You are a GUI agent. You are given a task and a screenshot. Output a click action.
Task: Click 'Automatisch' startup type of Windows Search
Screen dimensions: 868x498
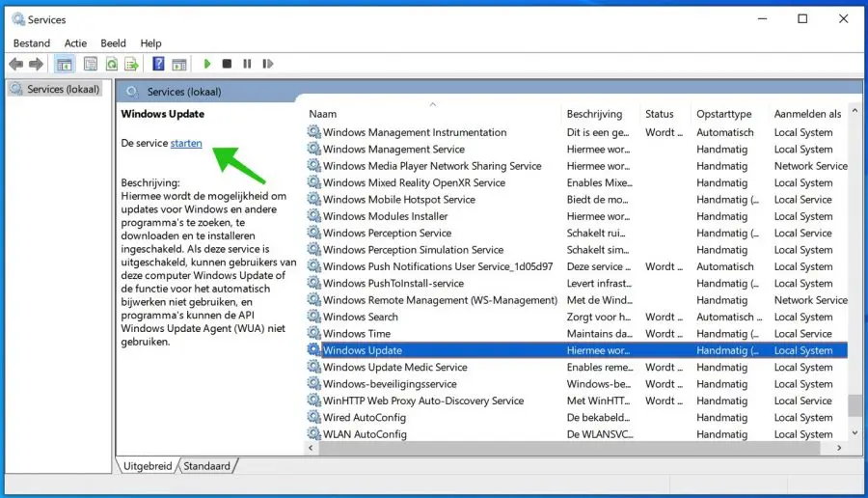click(x=728, y=317)
